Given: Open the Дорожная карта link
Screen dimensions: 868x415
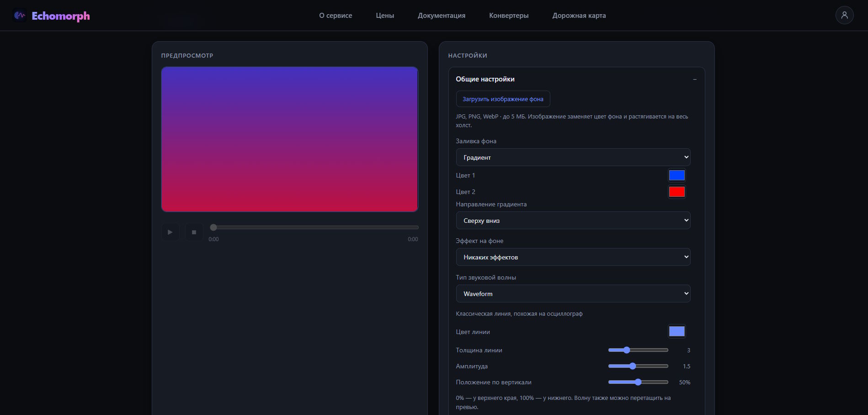Looking at the screenshot, I should click(x=579, y=16).
